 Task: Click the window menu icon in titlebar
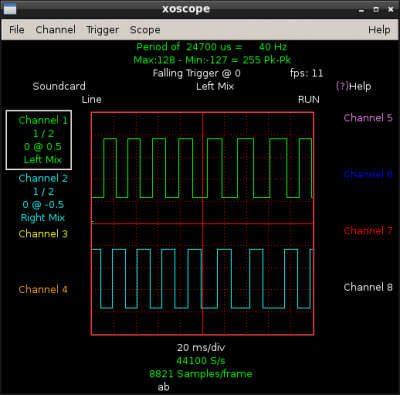tap(10, 9)
